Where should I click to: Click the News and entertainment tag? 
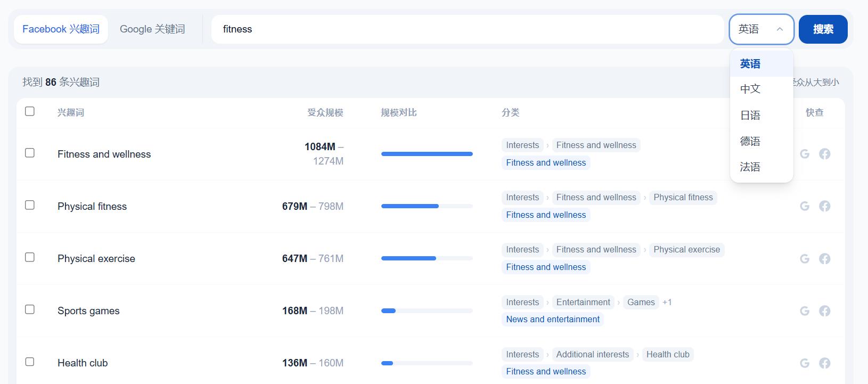click(553, 320)
